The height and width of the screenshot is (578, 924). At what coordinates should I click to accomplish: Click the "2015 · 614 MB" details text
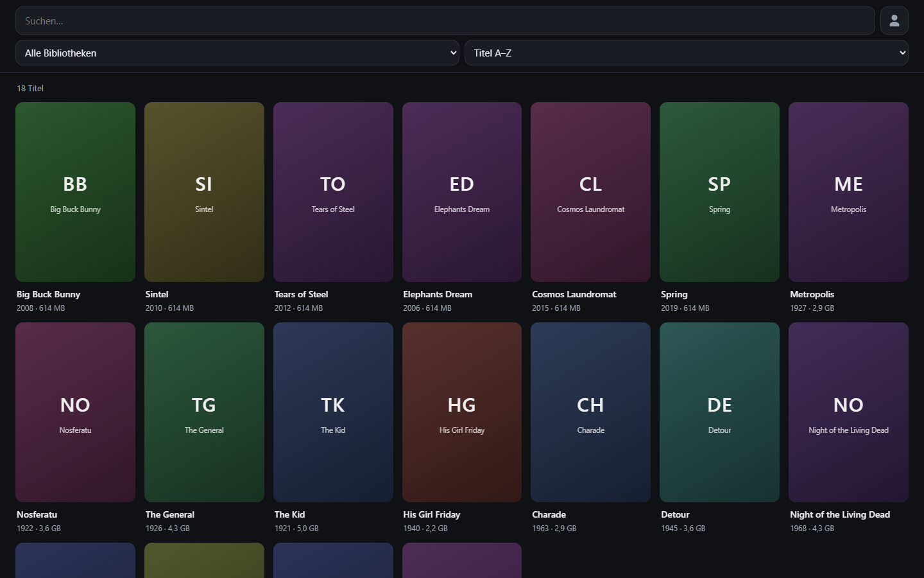556,308
